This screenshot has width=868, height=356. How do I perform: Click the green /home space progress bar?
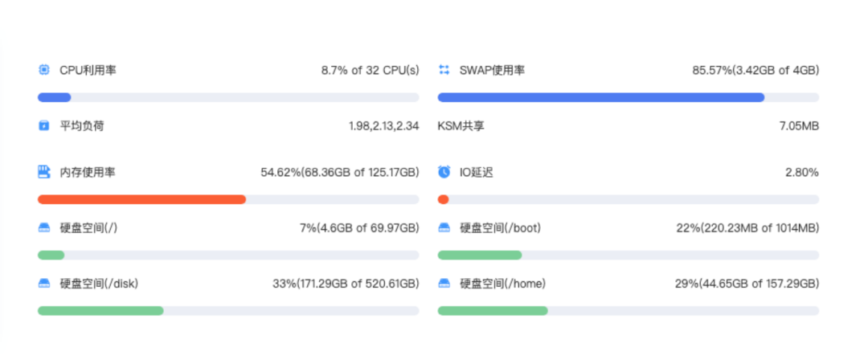point(493,311)
